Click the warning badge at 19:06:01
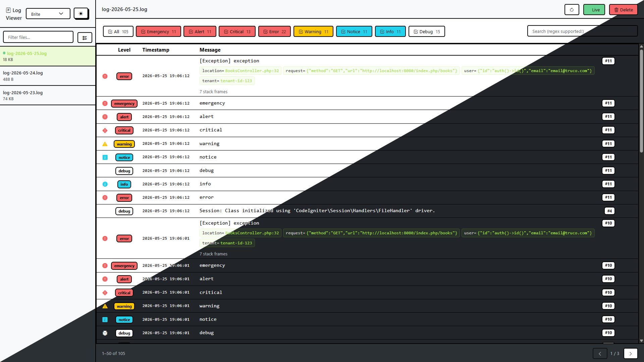The height and width of the screenshot is (362, 644). (x=124, y=306)
